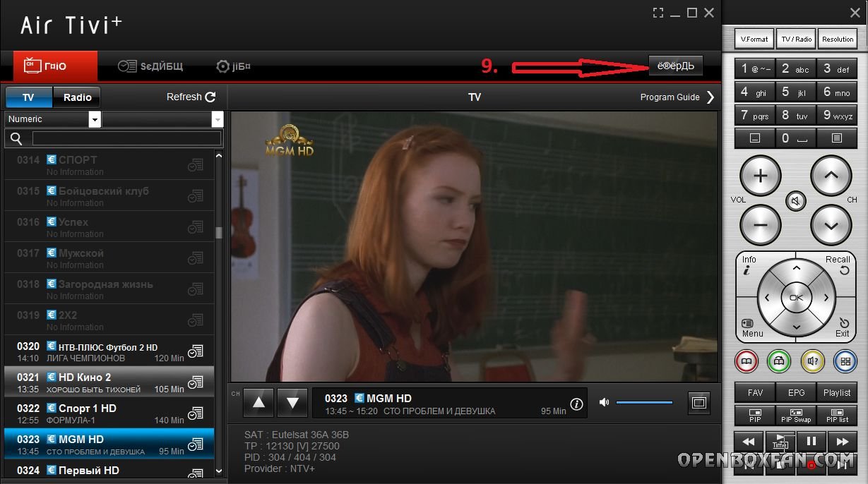This screenshot has height=484, width=868.
Task: Open PIP list on the remote
Action: click(837, 416)
